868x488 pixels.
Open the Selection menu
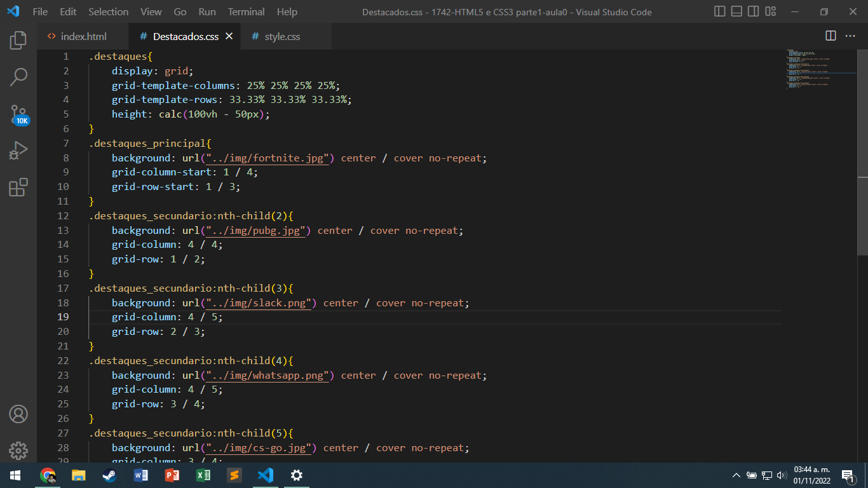[x=108, y=11]
